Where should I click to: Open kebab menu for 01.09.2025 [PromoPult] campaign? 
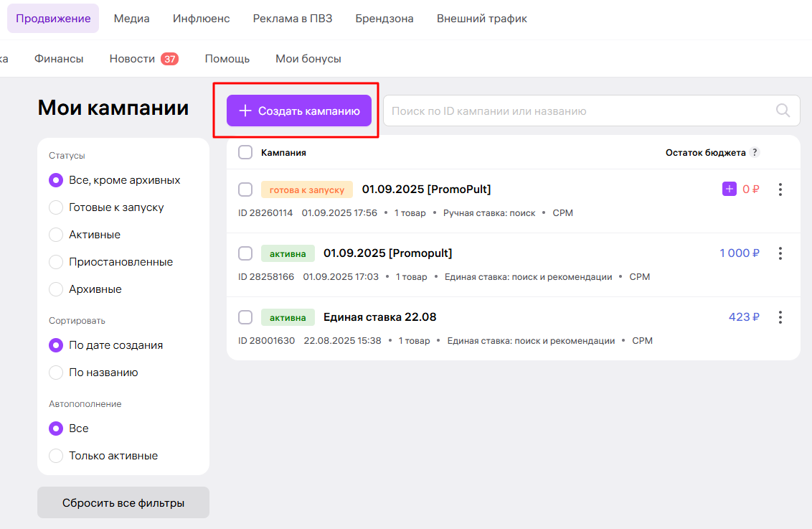780,189
